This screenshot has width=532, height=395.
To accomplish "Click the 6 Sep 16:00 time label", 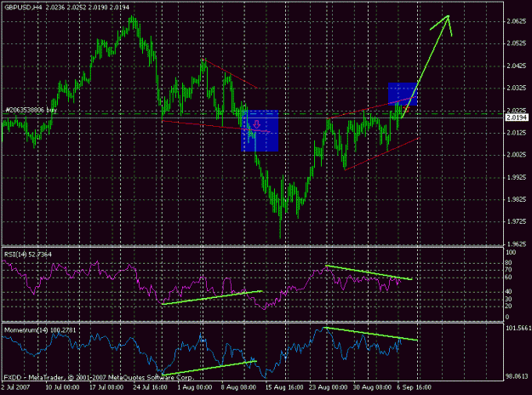I will (415, 387).
